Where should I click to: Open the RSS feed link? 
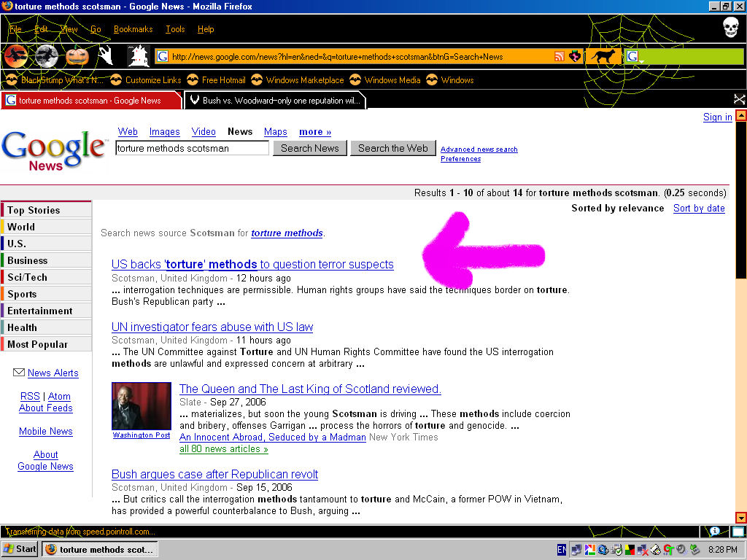point(30,396)
